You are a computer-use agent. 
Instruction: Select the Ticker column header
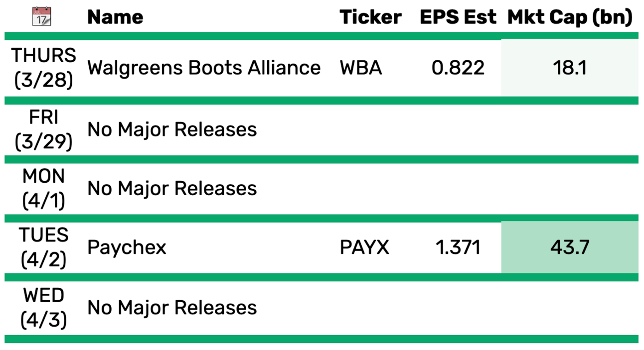(x=370, y=17)
